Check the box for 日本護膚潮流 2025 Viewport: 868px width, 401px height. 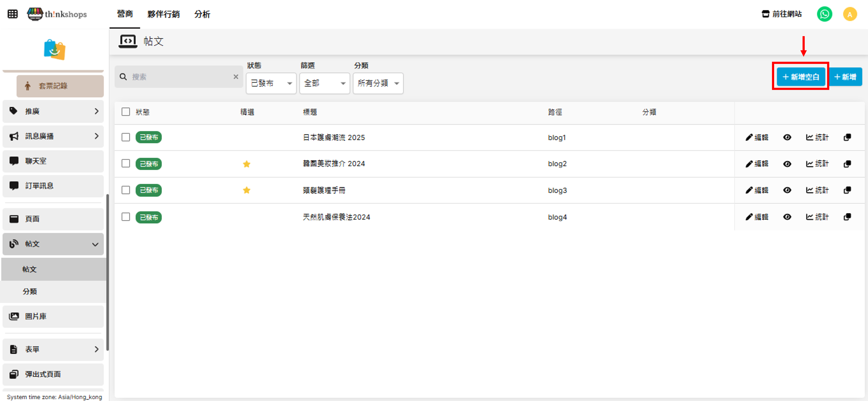point(126,137)
